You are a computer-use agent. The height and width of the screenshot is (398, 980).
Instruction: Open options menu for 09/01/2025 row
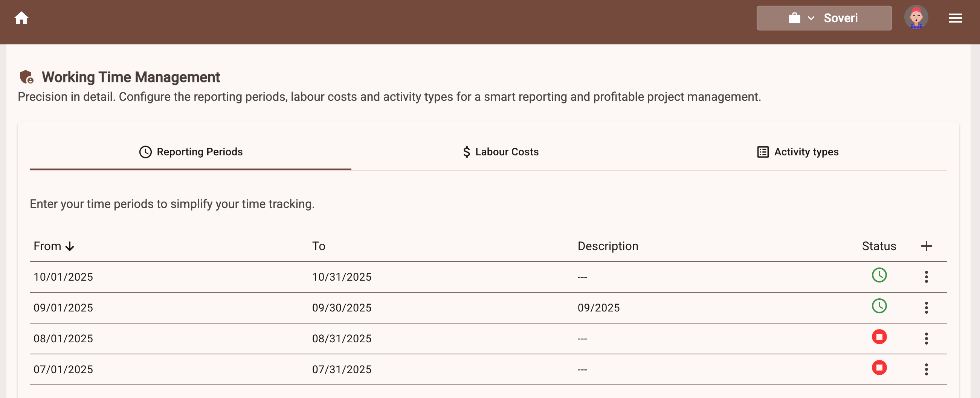(926, 307)
